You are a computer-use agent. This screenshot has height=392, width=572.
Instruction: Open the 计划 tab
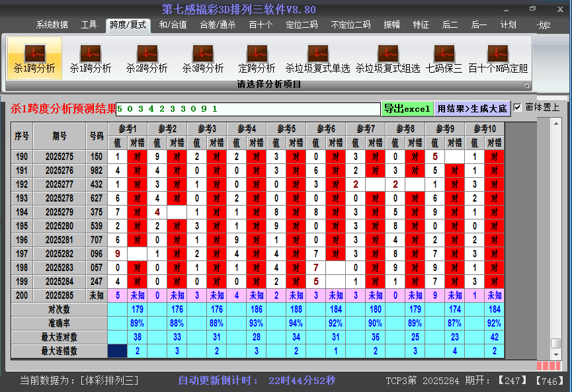[508, 25]
